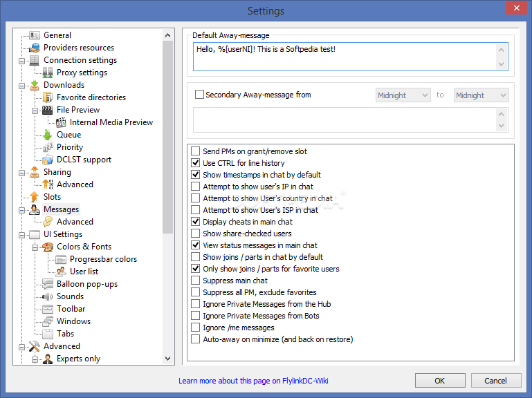Click the Sounds speaker icon
This screenshot has width=532, height=398.
coord(48,296)
